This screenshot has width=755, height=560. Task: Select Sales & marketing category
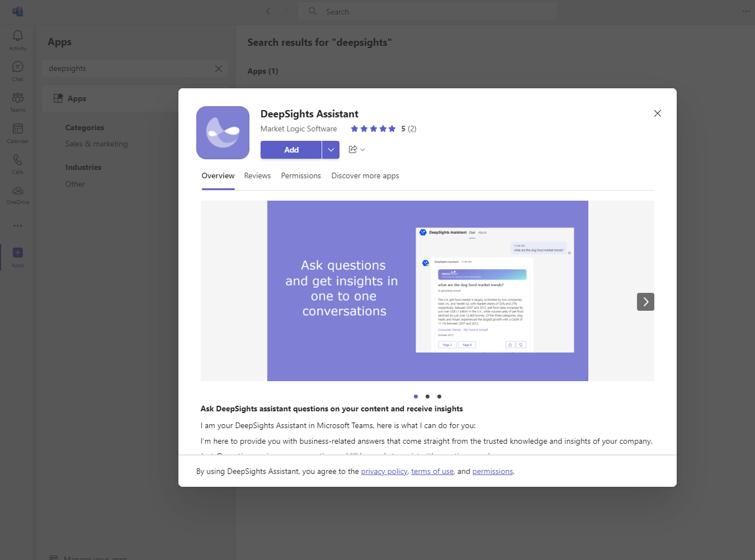pos(96,144)
